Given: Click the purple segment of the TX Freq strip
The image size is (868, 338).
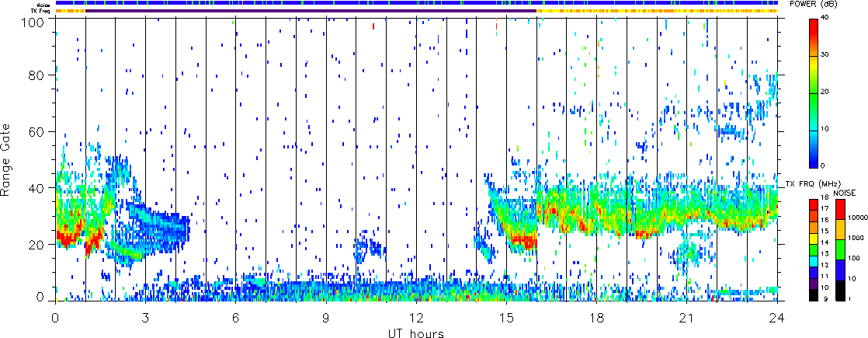Looking at the screenshot, I should [x=311, y=11].
